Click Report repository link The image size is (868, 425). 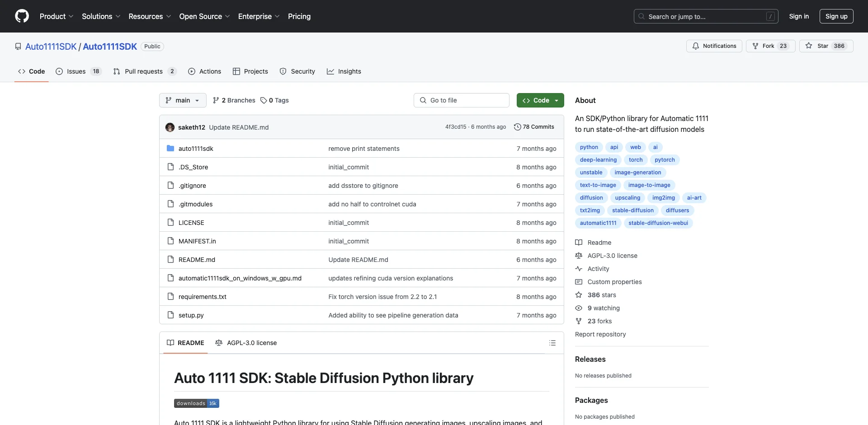(x=600, y=334)
